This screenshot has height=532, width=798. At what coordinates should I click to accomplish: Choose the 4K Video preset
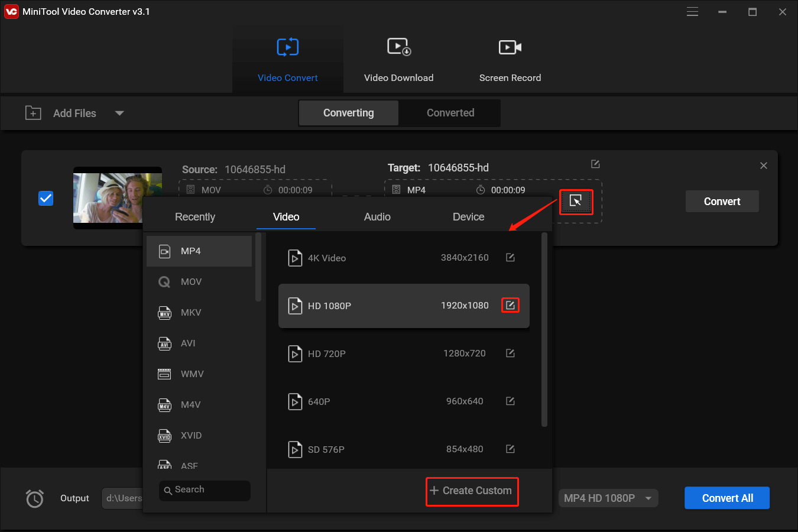[x=404, y=258]
